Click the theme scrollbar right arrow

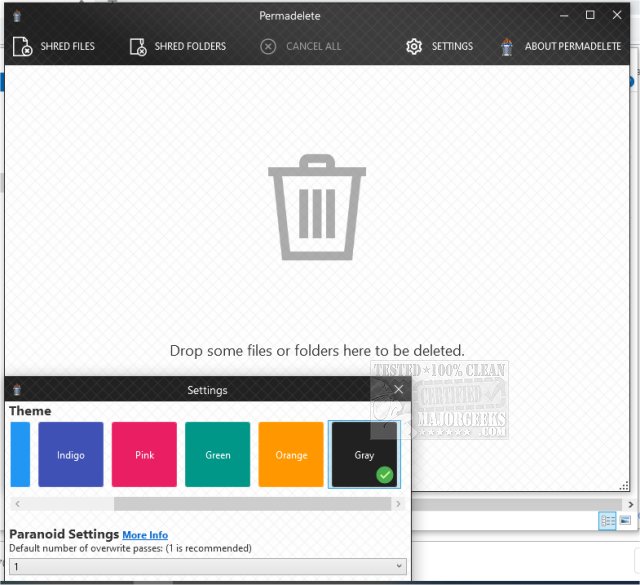[x=398, y=504]
